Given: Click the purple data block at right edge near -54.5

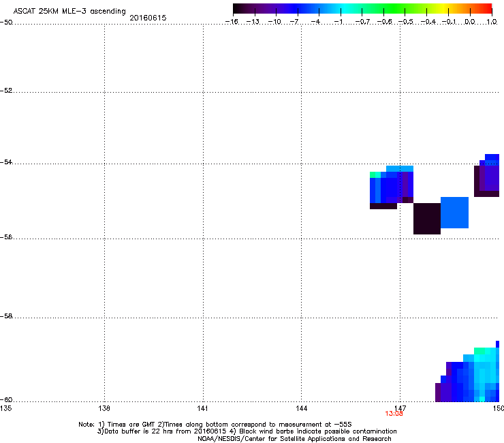Looking at the screenshot, I should (x=487, y=176).
